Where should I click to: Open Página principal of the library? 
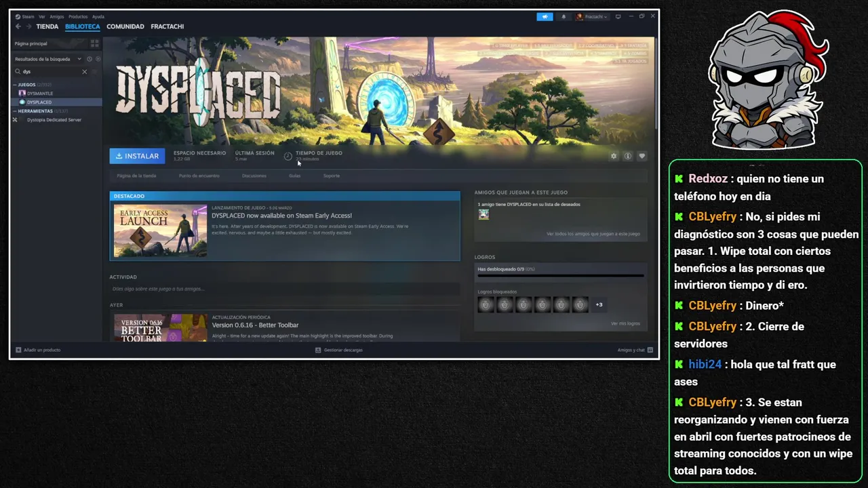coord(31,43)
